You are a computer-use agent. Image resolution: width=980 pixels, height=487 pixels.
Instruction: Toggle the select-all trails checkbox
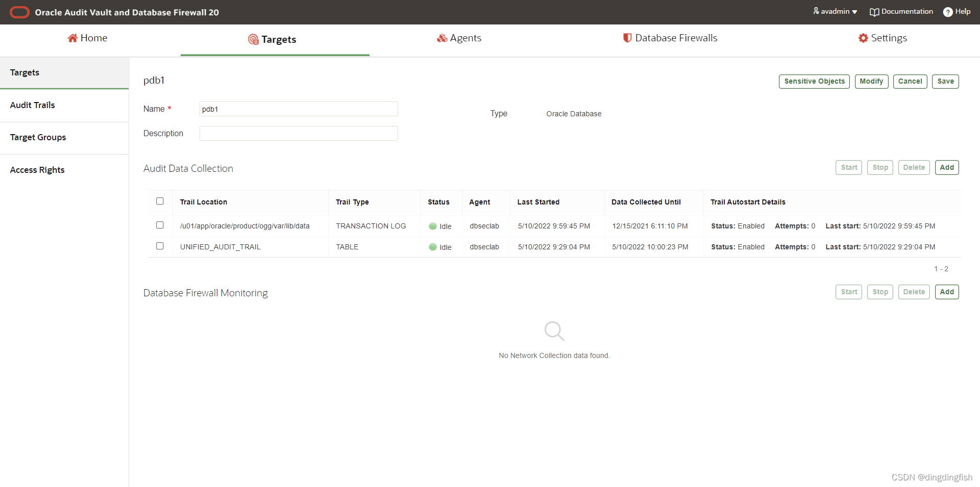[160, 201]
